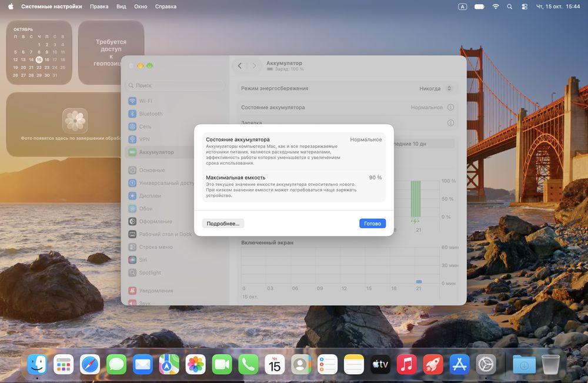This screenshot has width=588, height=383.
Task: Select VPN in settings sidebar
Action: pyautogui.click(x=175, y=139)
